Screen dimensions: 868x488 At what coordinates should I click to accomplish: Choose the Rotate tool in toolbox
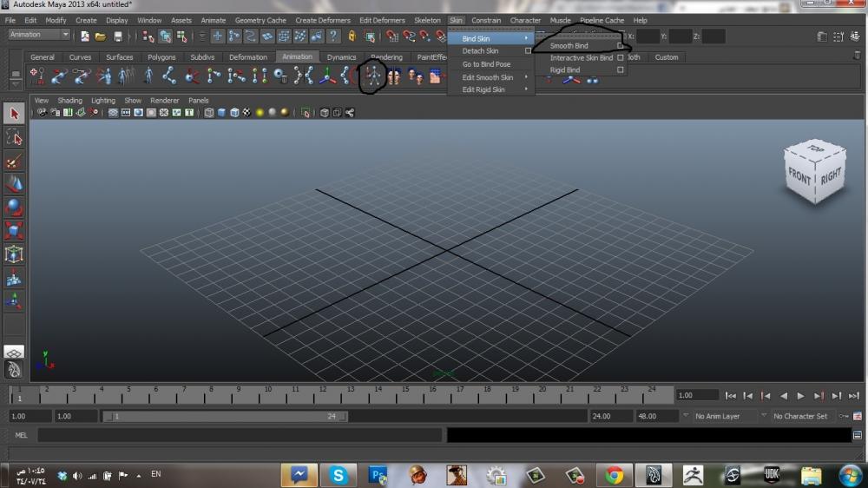click(14, 208)
